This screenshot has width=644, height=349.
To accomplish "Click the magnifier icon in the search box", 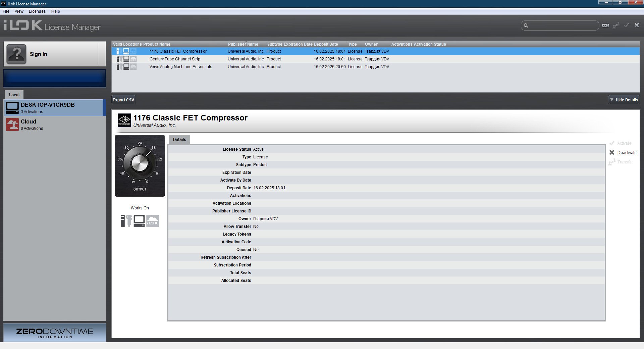I will click(x=526, y=26).
